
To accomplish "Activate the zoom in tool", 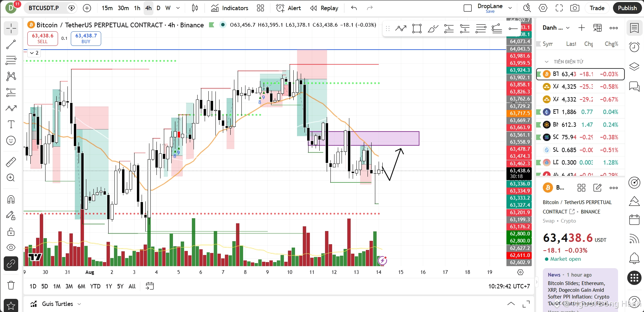I will coord(11,178).
